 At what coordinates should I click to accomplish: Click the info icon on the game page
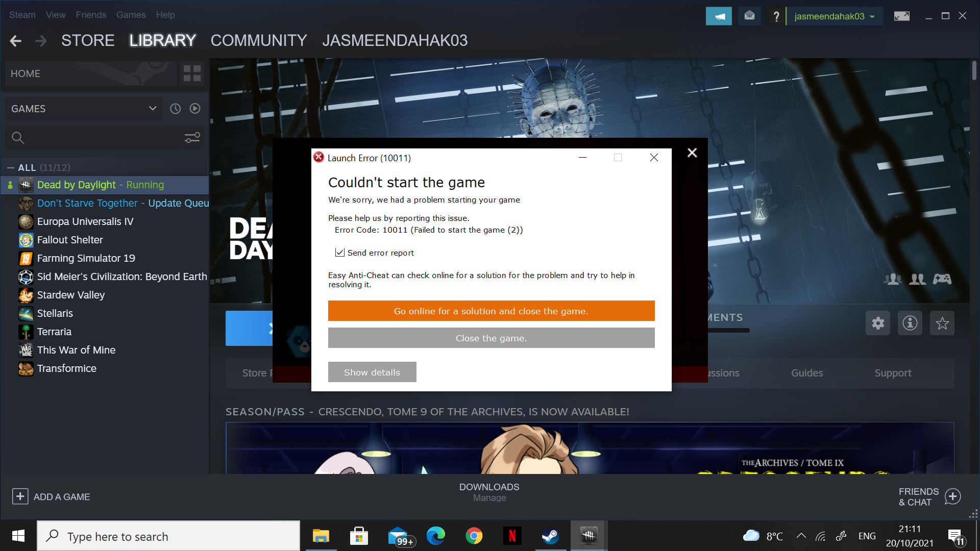click(x=910, y=323)
